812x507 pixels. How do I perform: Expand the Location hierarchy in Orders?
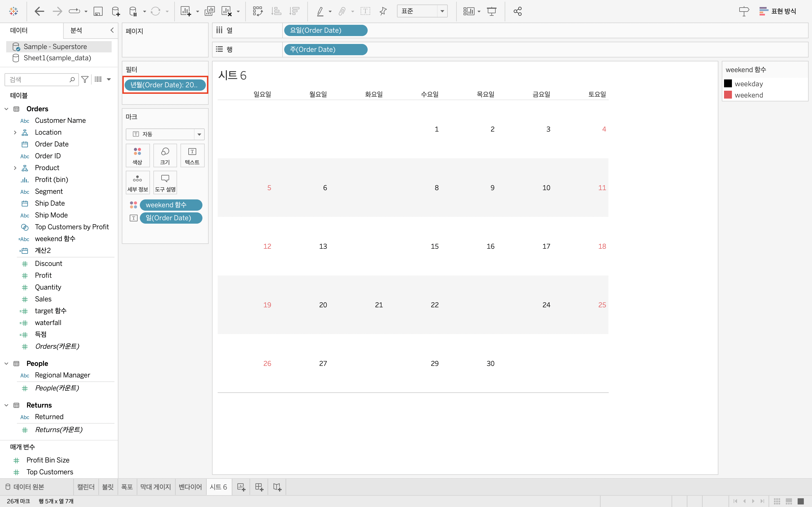[15, 132]
